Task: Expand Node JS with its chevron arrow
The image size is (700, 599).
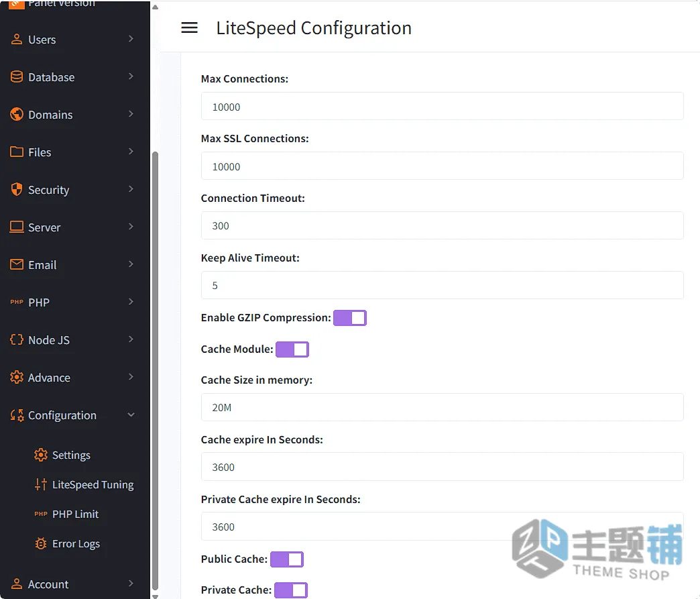Action: click(x=131, y=339)
